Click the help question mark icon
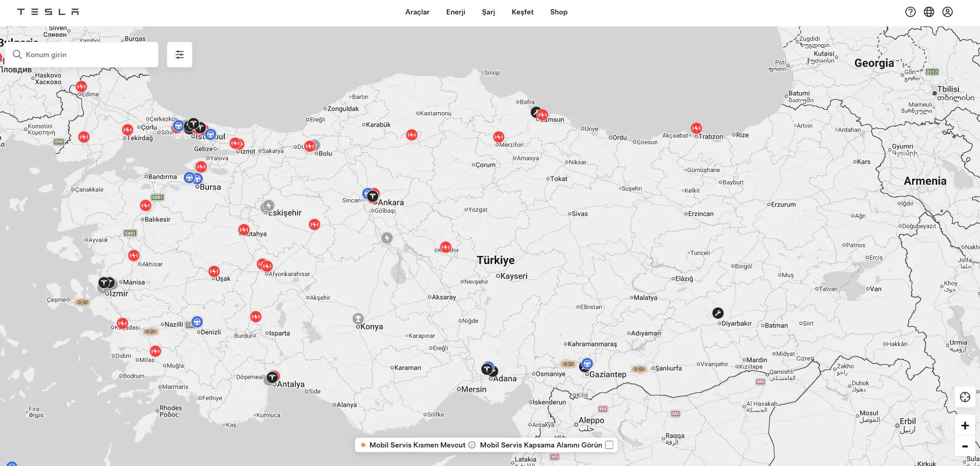Screen dimensions: 980x466 coord(911,12)
